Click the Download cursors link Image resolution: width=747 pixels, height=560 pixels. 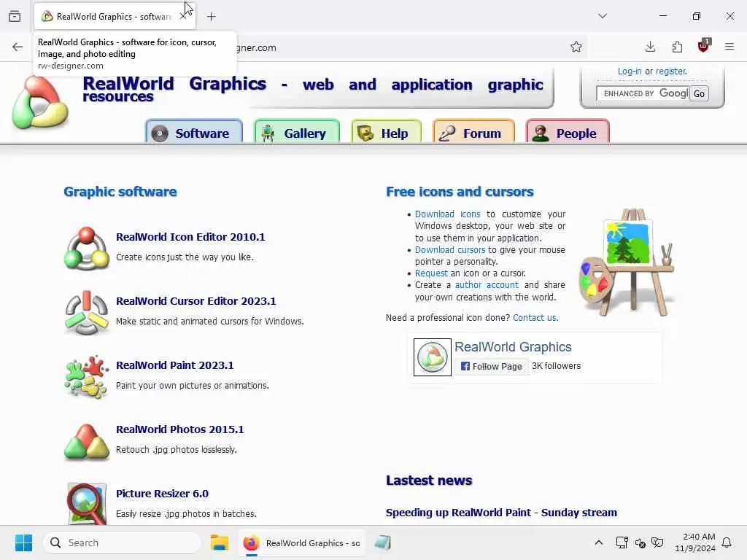449,250
